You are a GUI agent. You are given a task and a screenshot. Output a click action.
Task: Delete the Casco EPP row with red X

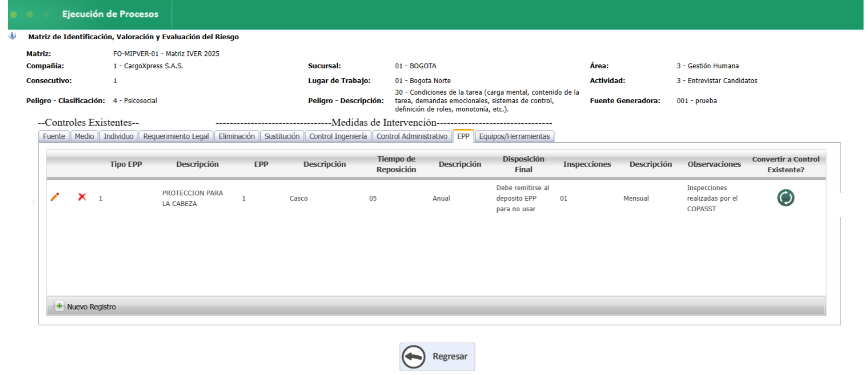click(82, 197)
